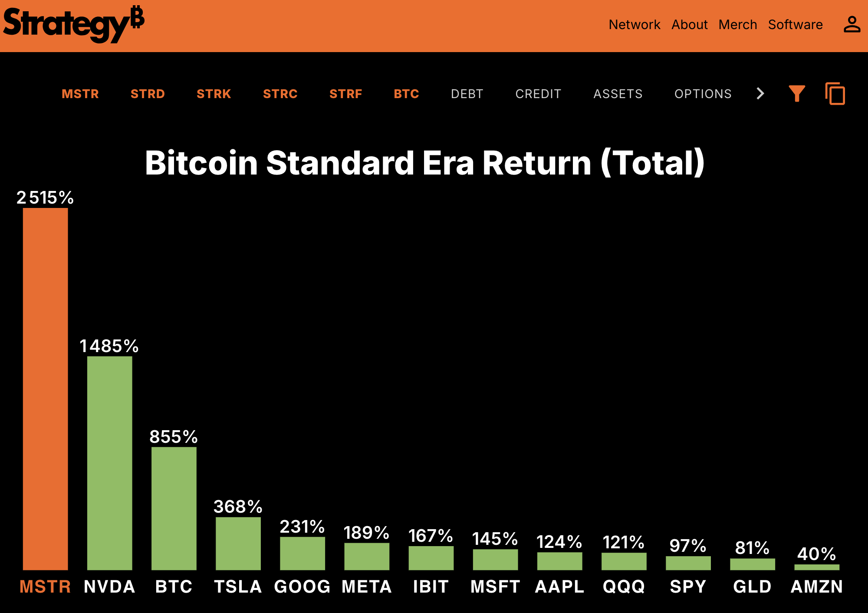Switch to the STRD tab
This screenshot has width=868, height=613.
click(x=148, y=94)
